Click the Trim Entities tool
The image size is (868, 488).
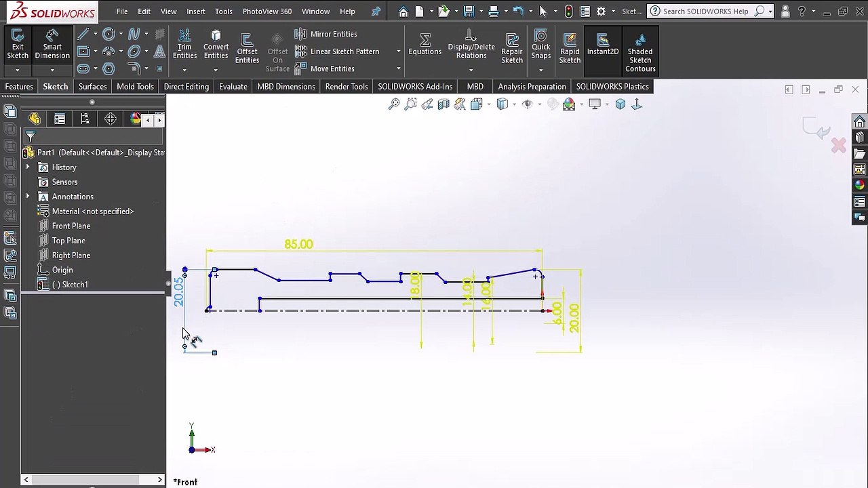tap(184, 45)
